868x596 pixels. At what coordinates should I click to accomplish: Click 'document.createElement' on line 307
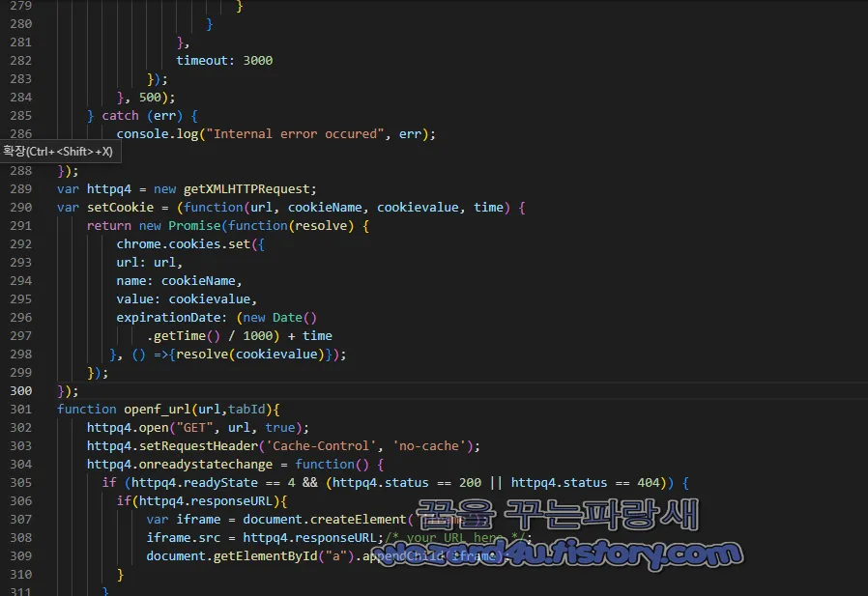325,519
